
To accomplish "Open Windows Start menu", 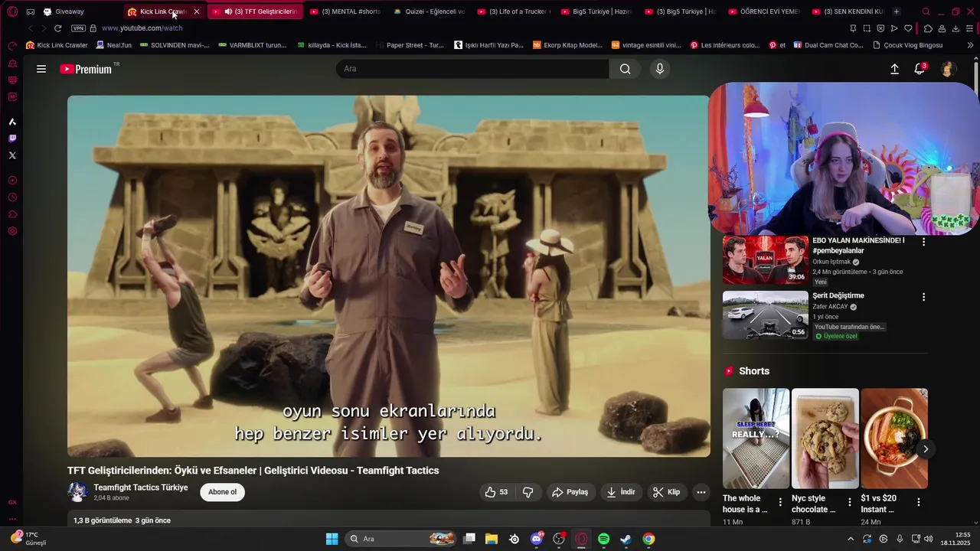I will pos(332,539).
